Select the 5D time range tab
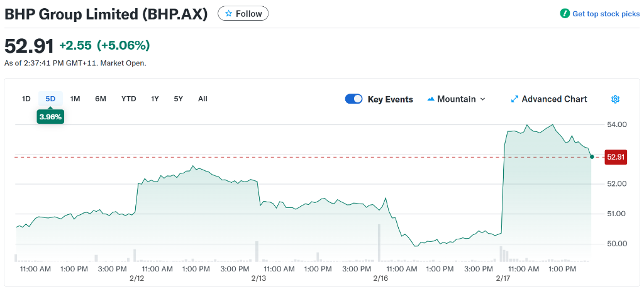Screen dimensions: 644x289 tap(50, 99)
